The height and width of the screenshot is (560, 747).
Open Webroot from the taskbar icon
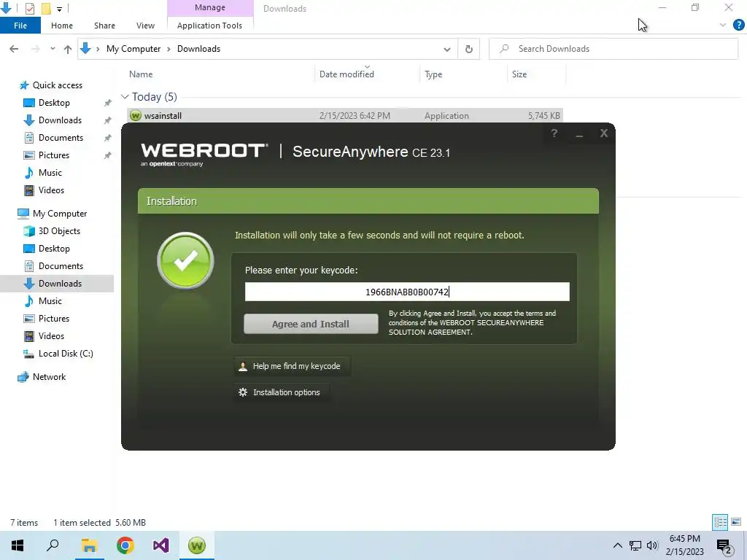click(x=197, y=545)
